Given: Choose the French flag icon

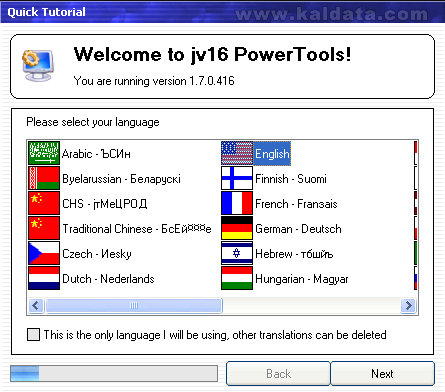Looking at the screenshot, I should click(237, 203).
